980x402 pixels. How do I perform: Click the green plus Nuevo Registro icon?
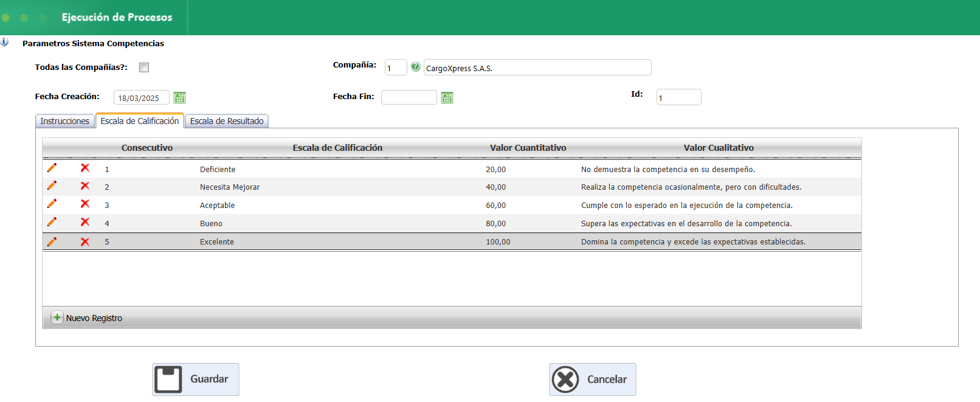pyautogui.click(x=57, y=317)
